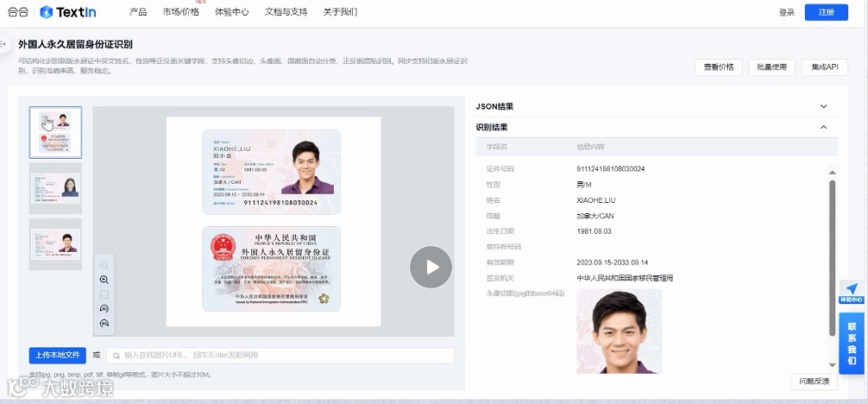The width and height of the screenshot is (868, 404).
Task: Open the 文档与支持 menu
Action: (x=286, y=12)
